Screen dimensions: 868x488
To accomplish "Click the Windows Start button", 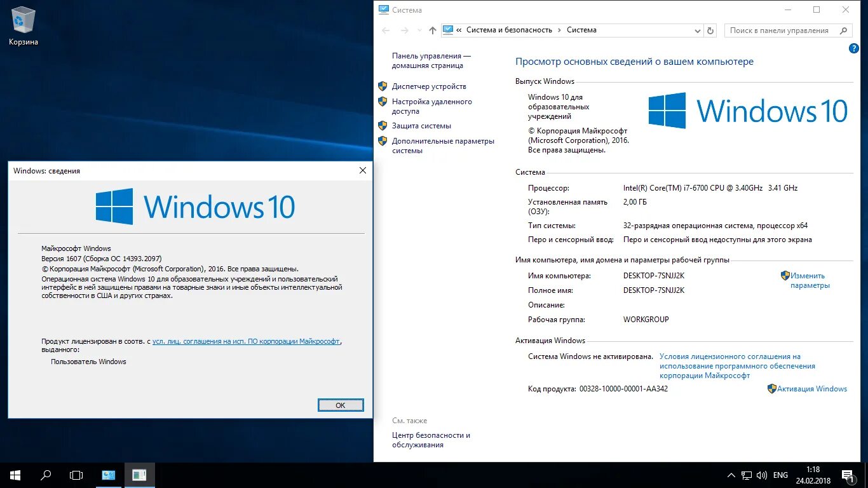I will click(15, 475).
